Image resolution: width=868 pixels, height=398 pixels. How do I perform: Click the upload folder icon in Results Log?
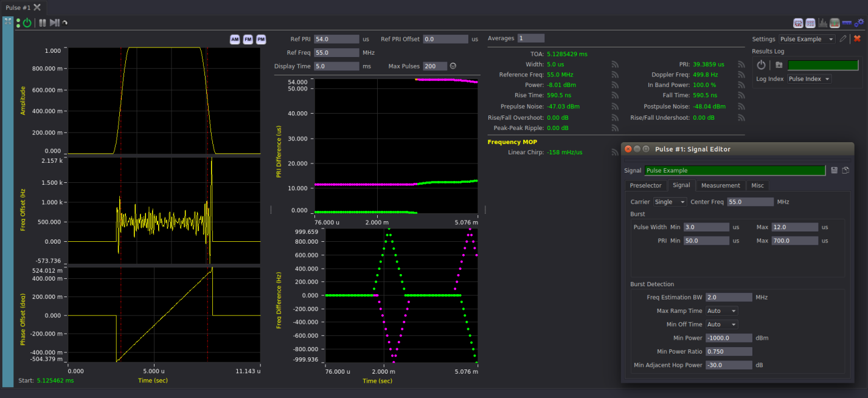779,64
